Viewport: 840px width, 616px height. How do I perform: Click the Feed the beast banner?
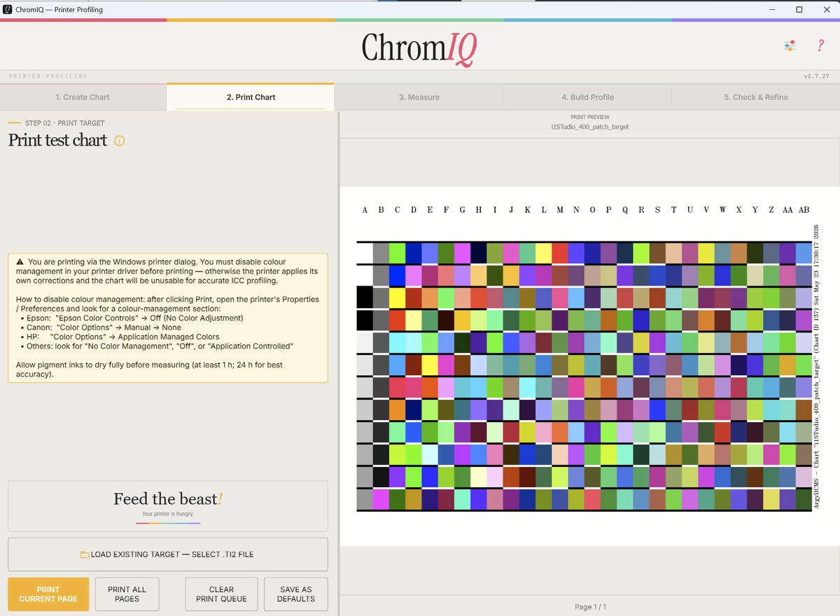pyautogui.click(x=168, y=507)
